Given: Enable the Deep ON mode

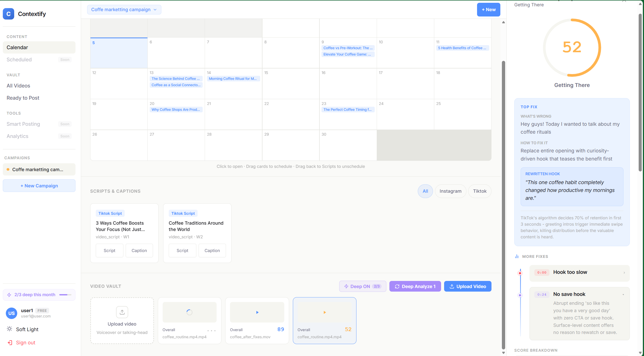Looking at the screenshot, I should (362, 286).
